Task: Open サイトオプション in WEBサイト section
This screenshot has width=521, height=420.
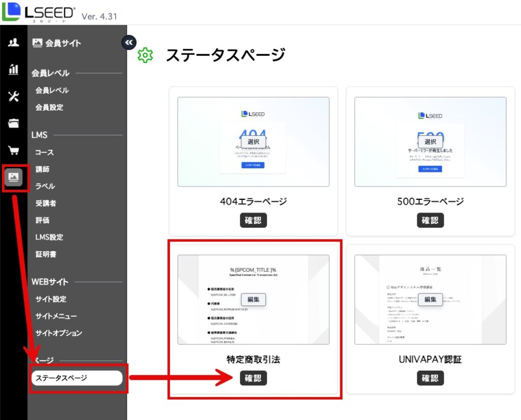Action: coord(59,333)
